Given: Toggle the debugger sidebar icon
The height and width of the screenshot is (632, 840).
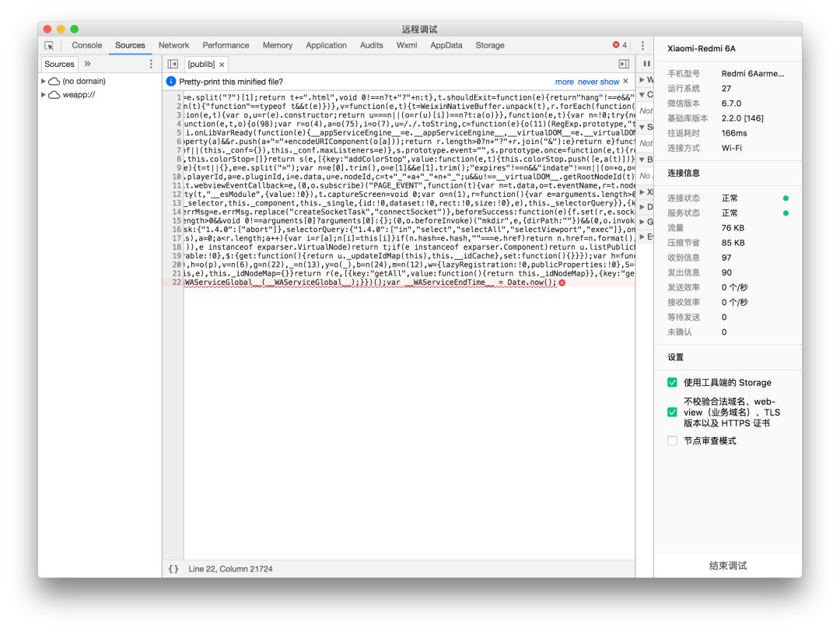Looking at the screenshot, I should point(624,64).
